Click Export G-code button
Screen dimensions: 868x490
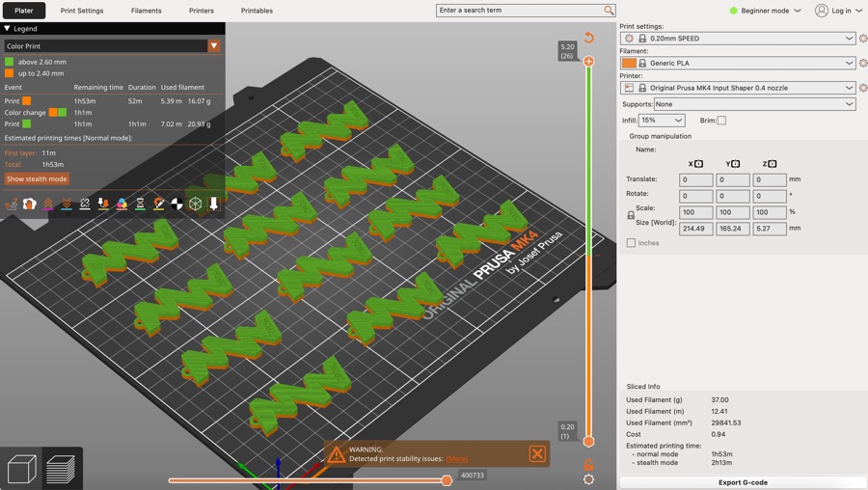point(743,482)
